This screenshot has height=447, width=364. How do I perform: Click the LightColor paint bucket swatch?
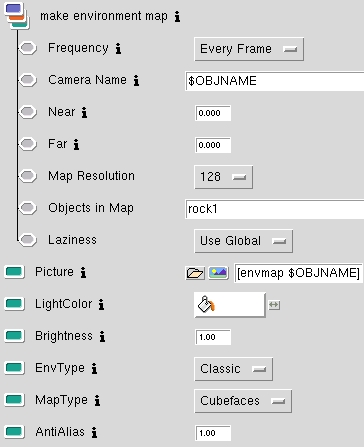[x=230, y=305]
